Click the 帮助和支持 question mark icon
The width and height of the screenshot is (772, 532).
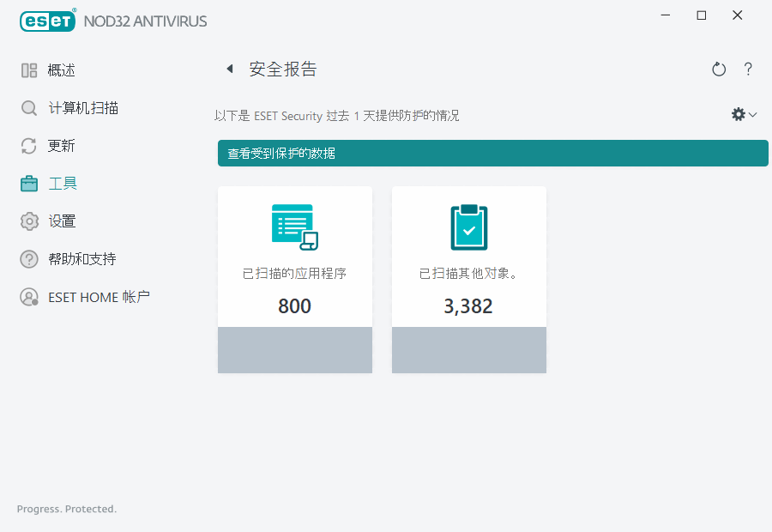[x=29, y=258]
